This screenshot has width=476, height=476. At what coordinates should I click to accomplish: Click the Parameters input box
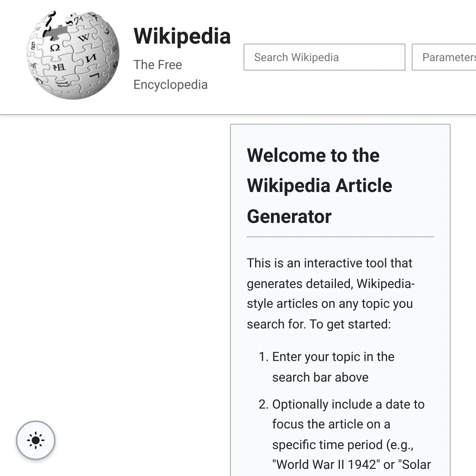click(444, 57)
